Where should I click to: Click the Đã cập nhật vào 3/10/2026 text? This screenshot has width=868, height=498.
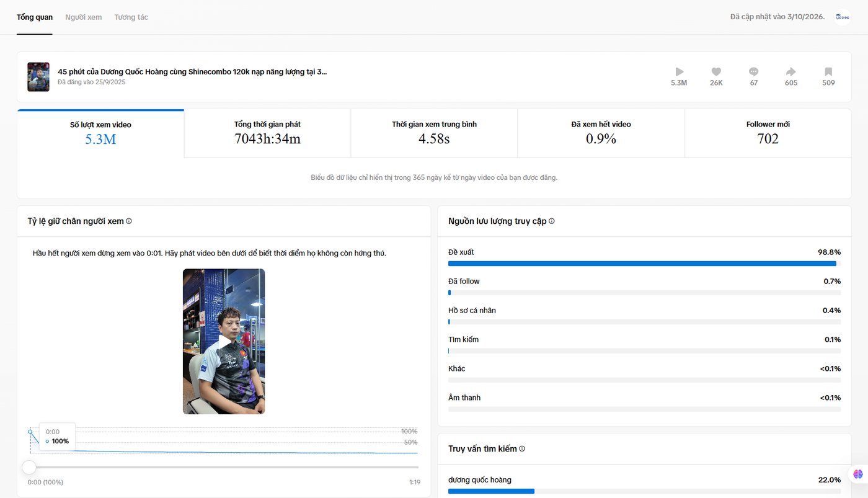(777, 17)
